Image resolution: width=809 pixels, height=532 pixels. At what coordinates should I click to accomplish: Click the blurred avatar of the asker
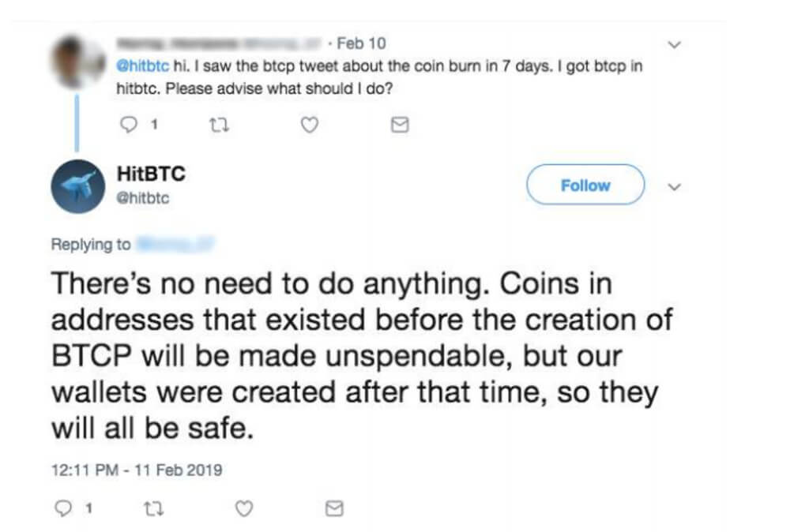pos(79,63)
